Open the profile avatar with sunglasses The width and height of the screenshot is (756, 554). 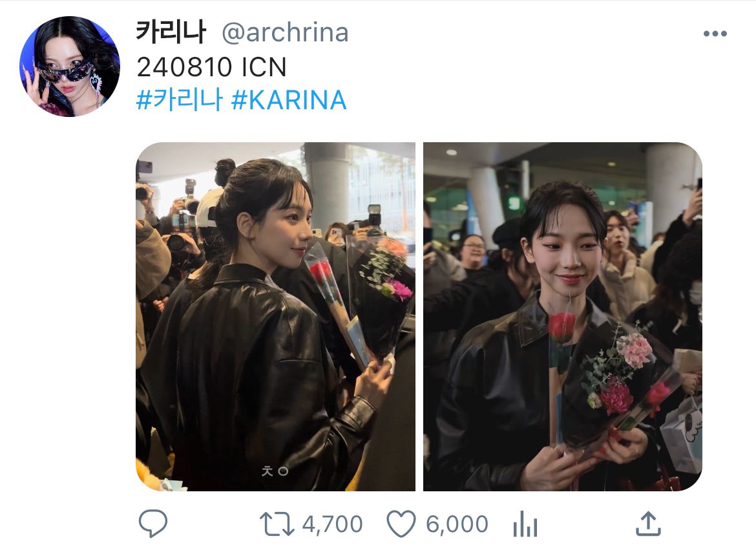69,67
